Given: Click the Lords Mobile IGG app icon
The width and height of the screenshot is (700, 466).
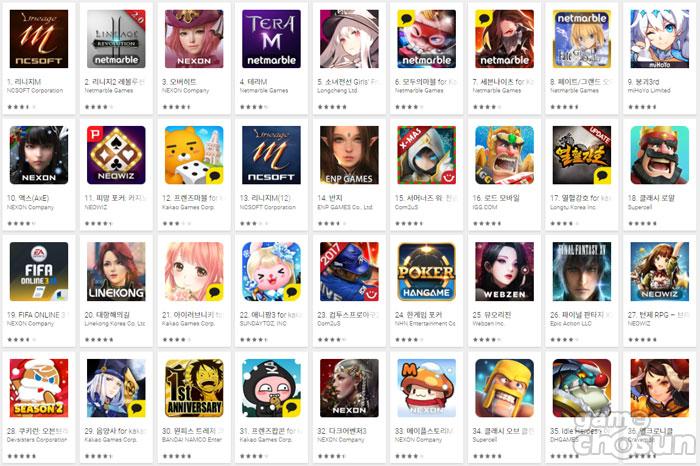Looking at the screenshot, I should pos(504,155).
